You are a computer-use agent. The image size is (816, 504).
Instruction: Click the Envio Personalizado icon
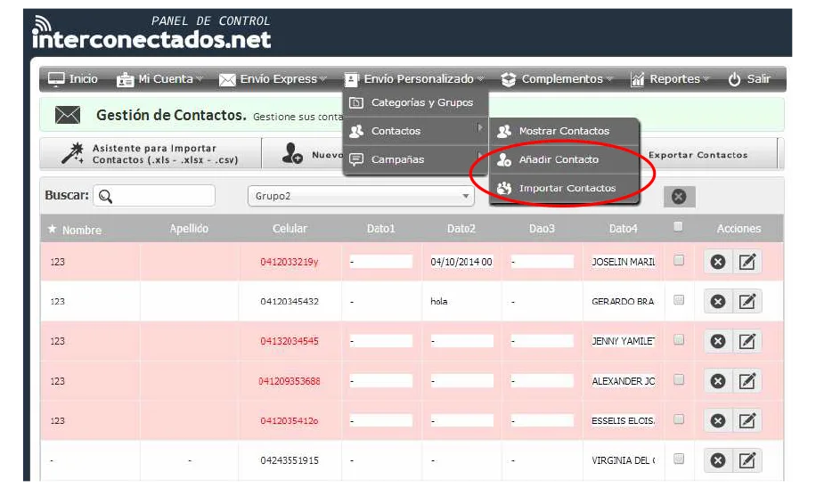click(x=351, y=79)
